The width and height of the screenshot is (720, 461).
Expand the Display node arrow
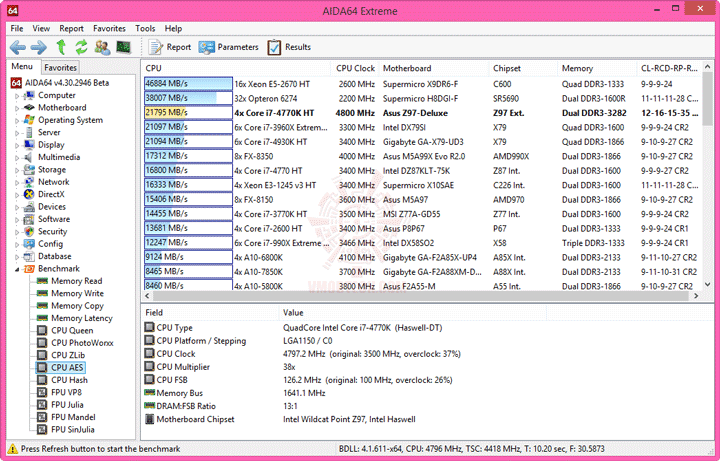pos(17,145)
